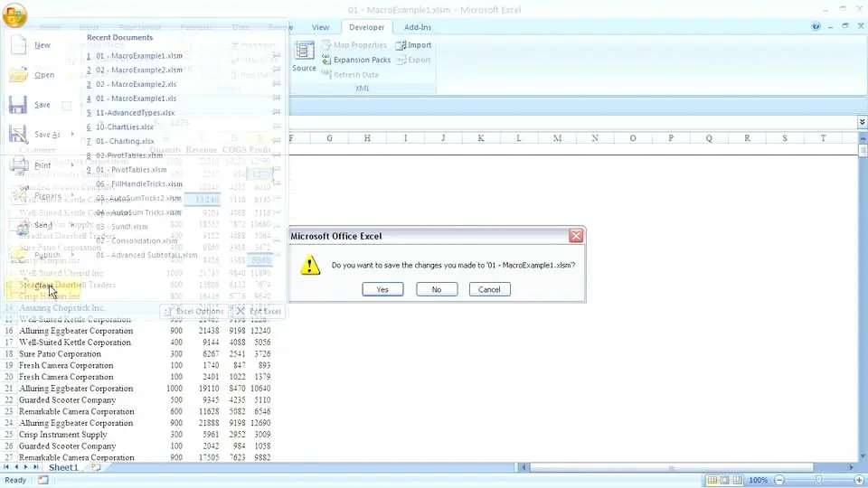Click the Exit Excel button
Viewport: 868px width, 488px height.
pyautogui.click(x=259, y=311)
